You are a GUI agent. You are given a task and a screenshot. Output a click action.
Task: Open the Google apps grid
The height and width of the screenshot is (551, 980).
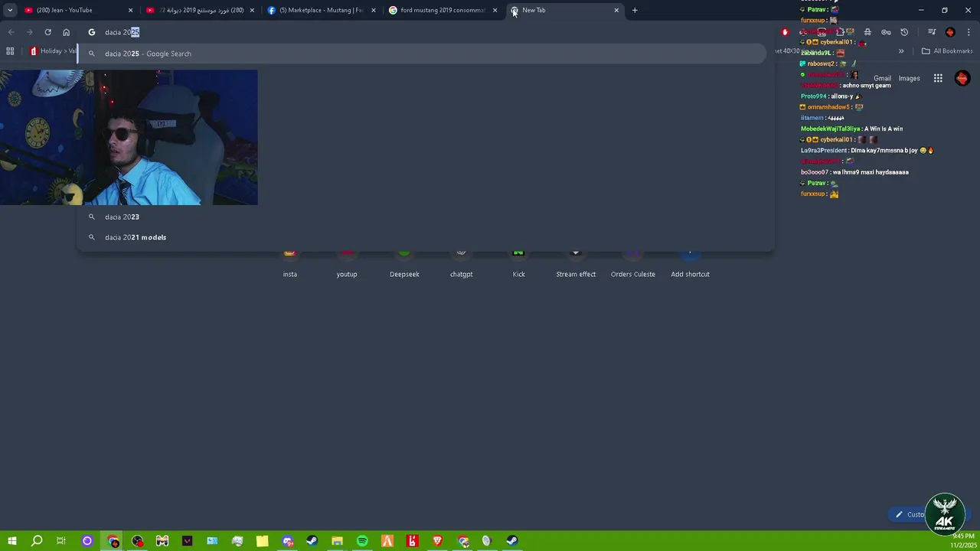pos(938,78)
